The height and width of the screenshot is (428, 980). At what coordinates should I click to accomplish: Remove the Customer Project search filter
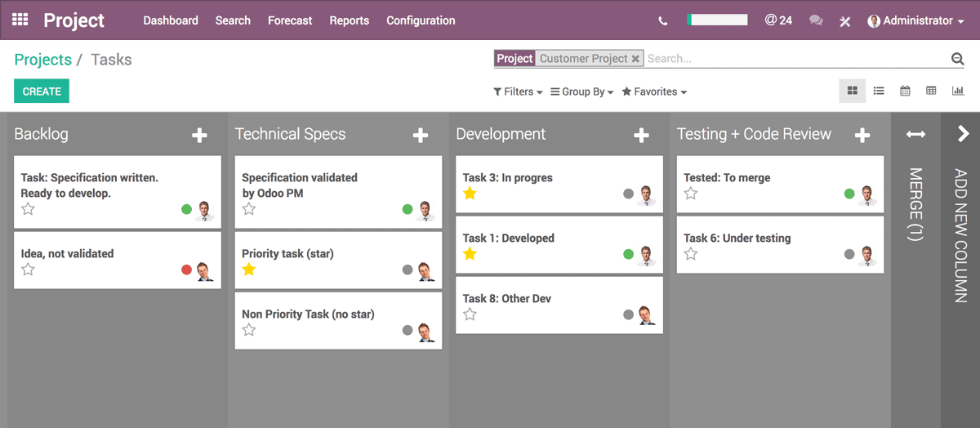635,59
